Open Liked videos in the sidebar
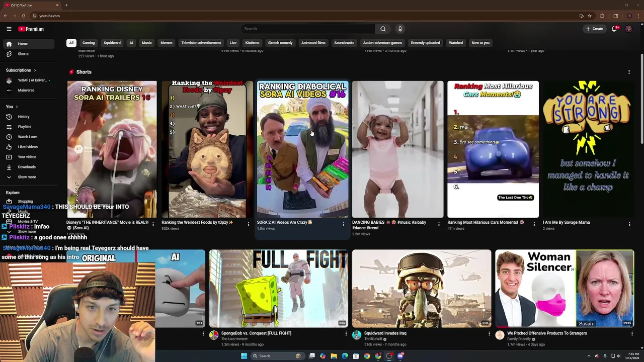 [x=28, y=147]
